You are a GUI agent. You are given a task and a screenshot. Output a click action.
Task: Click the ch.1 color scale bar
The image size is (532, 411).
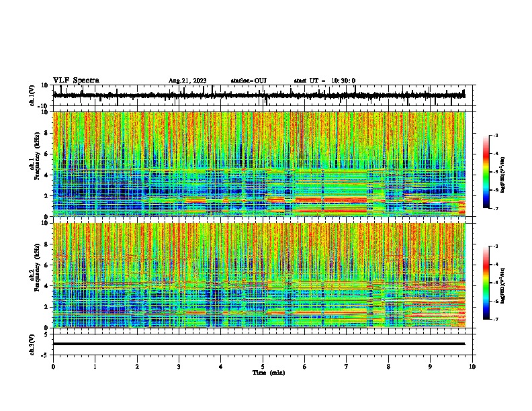coord(486,172)
